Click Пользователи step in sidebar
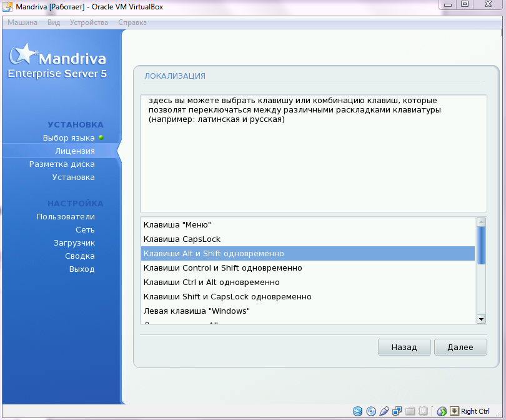The height and width of the screenshot is (420, 506). 66,217
